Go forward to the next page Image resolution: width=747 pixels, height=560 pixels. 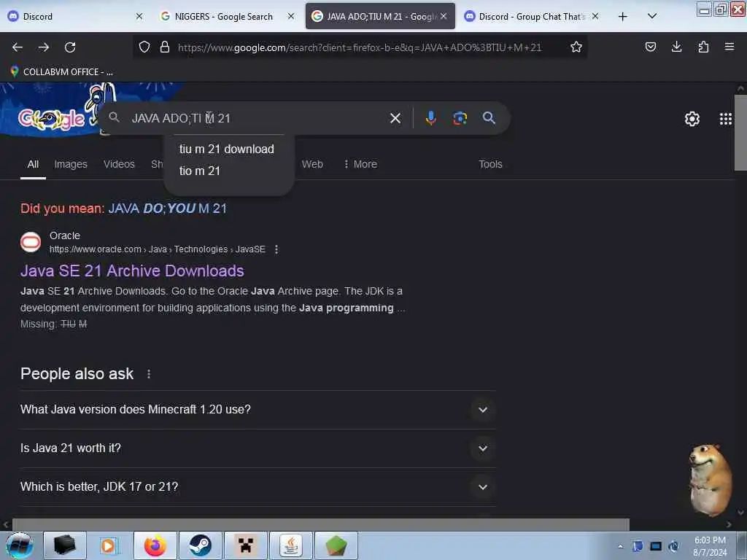tap(44, 47)
